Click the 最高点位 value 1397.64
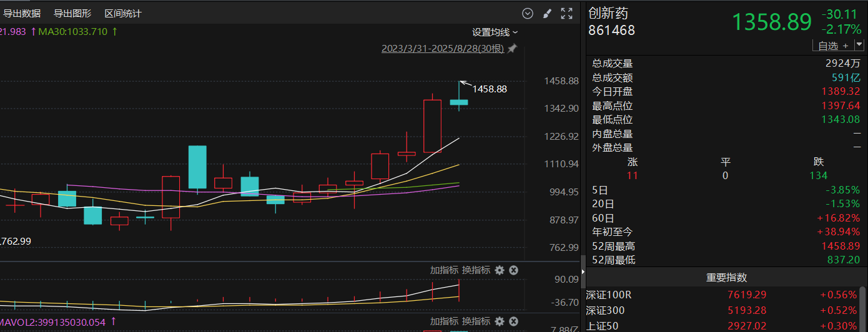 pos(841,106)
